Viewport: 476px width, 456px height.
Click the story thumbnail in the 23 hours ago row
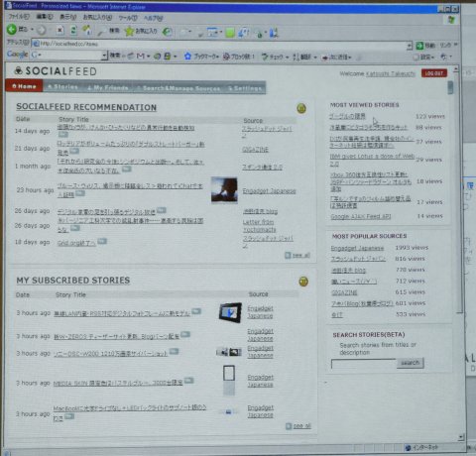point(224,189)
